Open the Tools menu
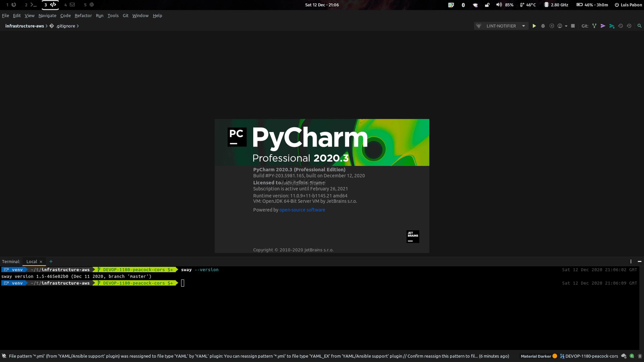Image resolution: width=644 pixels, height=362 pixels. pos(113,15)
